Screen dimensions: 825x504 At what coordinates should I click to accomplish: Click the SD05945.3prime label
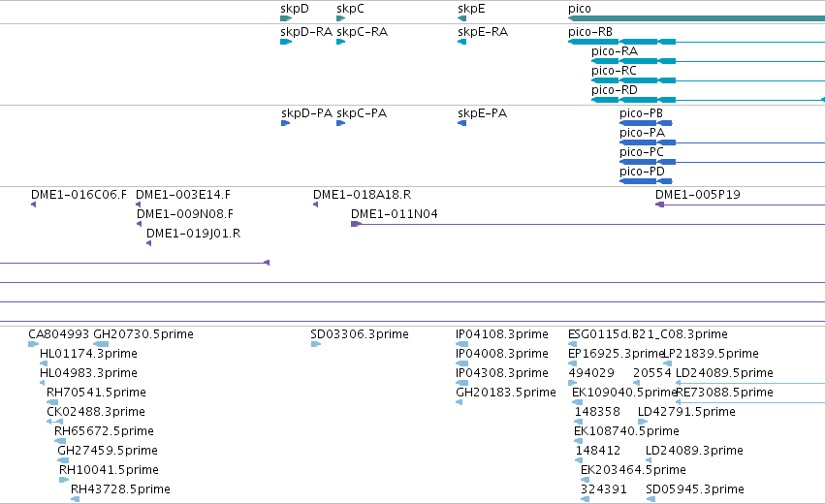(695, 489)
